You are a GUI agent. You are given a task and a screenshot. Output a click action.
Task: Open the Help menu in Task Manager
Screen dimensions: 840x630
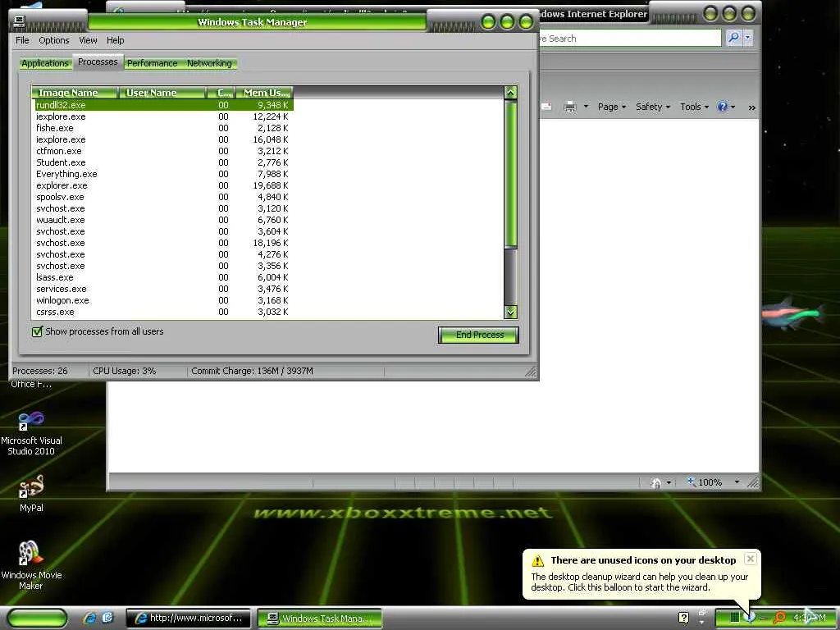pyautogui.click(x=115, y=40)
